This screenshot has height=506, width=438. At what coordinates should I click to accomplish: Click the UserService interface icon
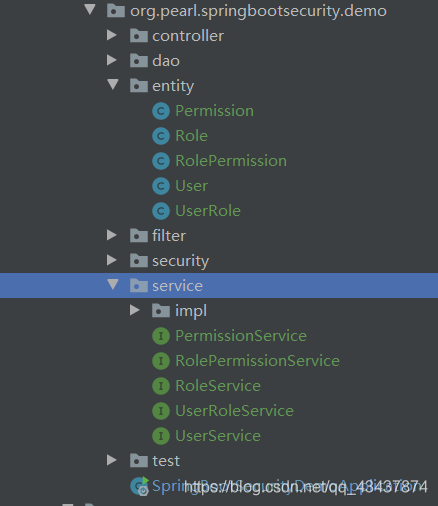point(161,436)
